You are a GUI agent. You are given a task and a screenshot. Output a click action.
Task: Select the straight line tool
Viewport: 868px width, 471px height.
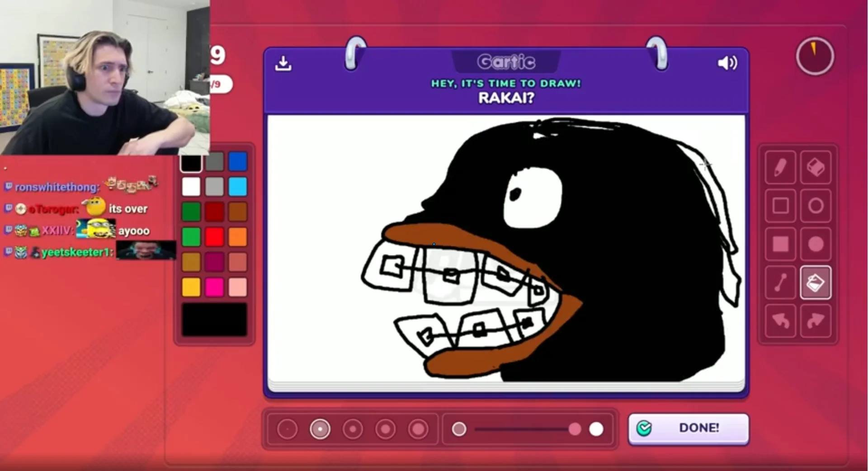(x=780, y=283)
